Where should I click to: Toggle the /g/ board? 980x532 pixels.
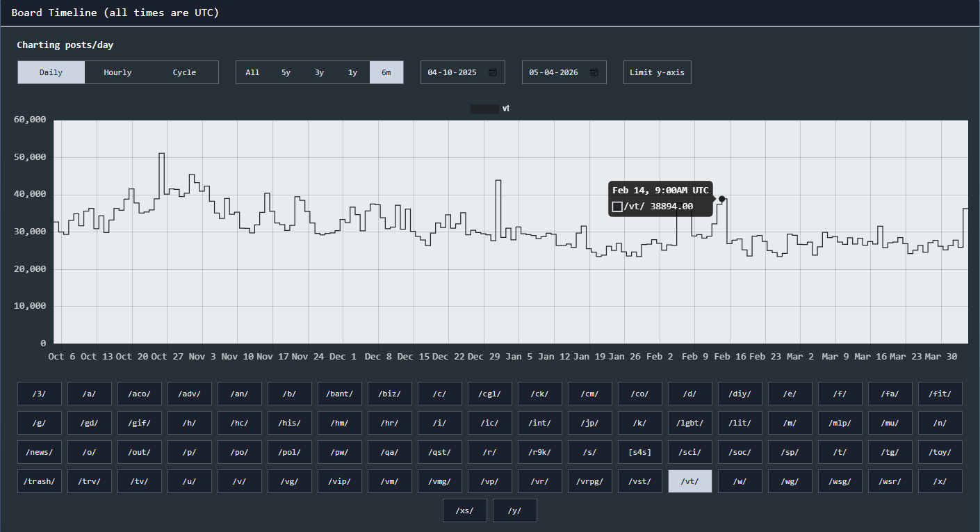40,423
